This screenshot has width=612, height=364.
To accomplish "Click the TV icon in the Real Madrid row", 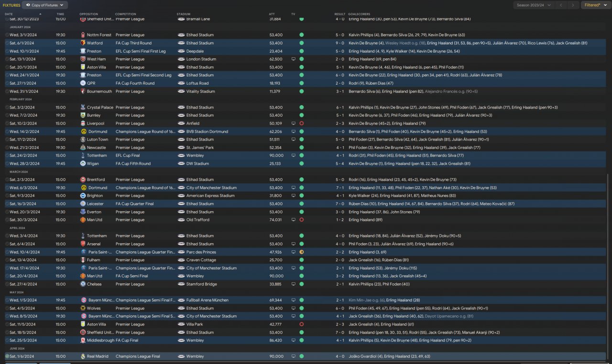I will pyautogui.click(x=294, y=356).
